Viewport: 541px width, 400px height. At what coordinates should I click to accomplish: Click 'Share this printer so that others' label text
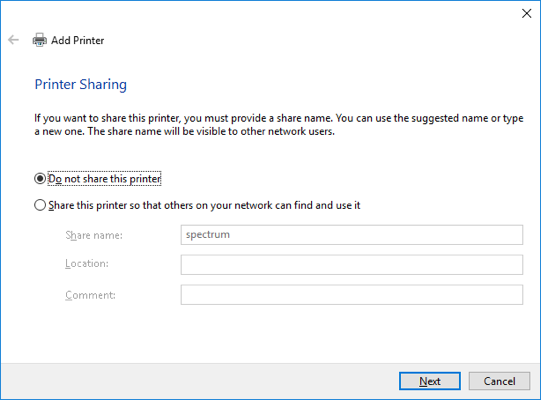[204, 205]
